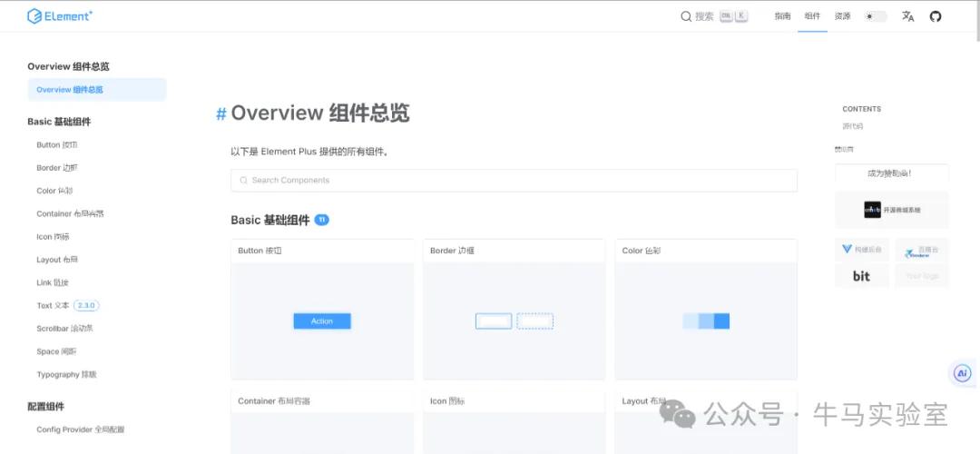Open the Border component card

pos(514,309)
